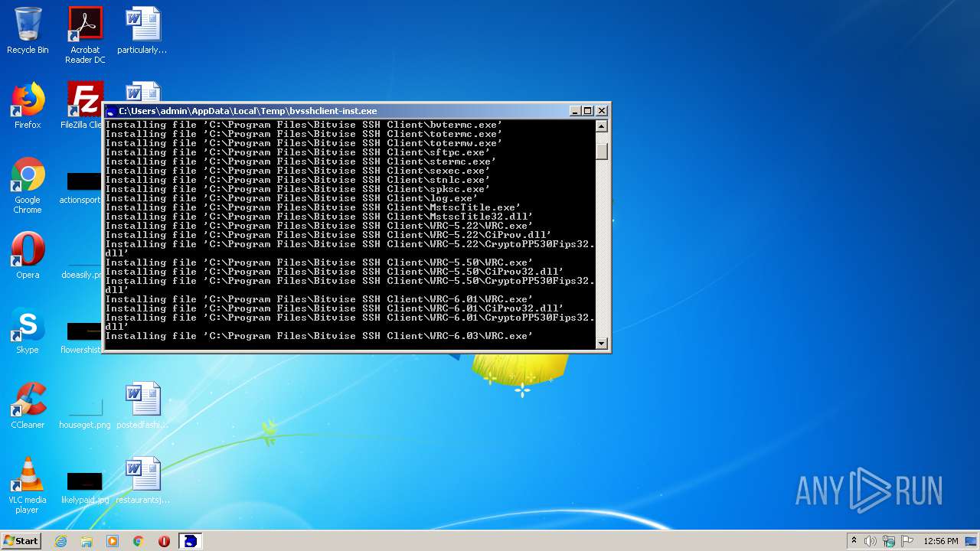Select likelypaid.jpg file icon
The image size is (980, 551).
click(85, 489)
